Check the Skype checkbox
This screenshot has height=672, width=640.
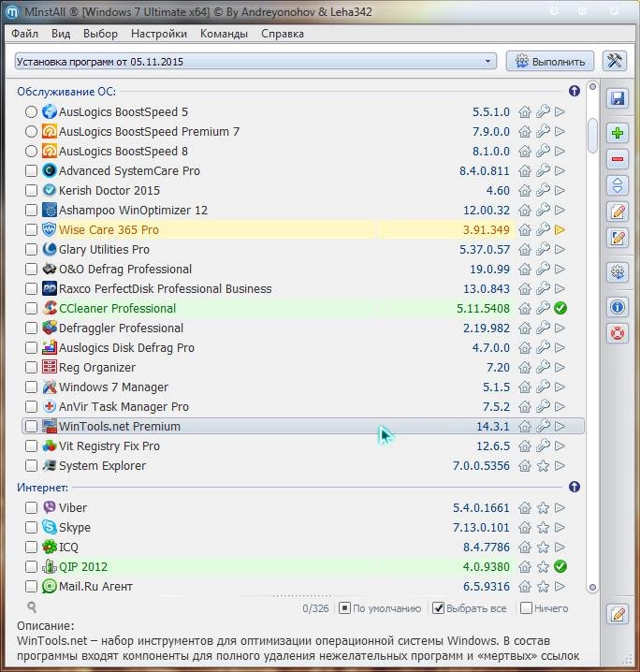pos(31,527)
